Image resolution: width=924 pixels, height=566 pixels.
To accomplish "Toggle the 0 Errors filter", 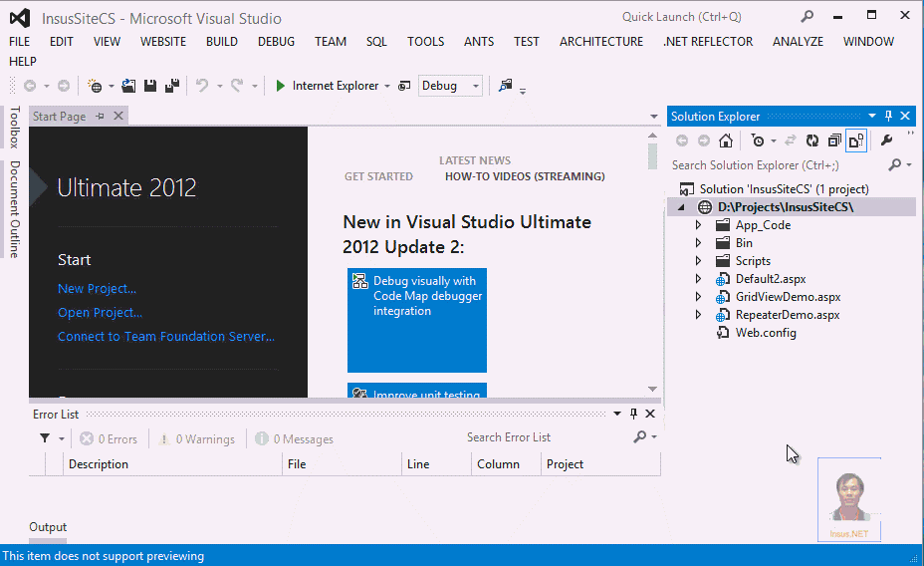I will click(x=109, y=439).
